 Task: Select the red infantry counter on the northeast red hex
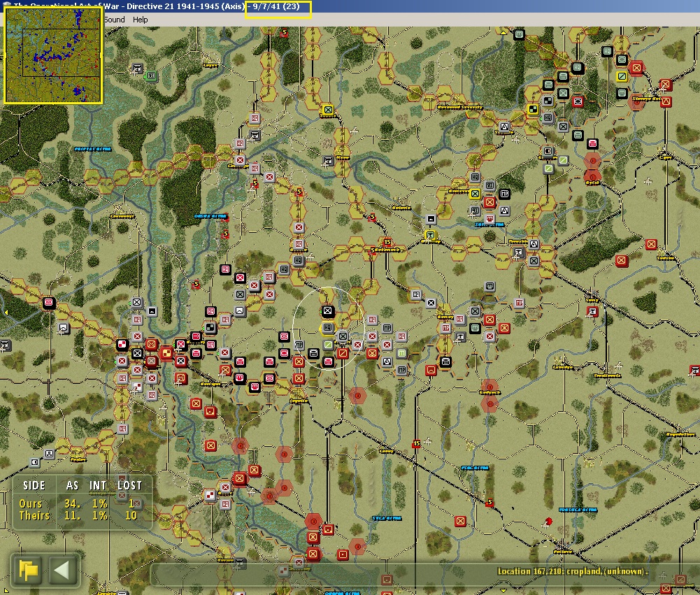(x=636, y=68)
